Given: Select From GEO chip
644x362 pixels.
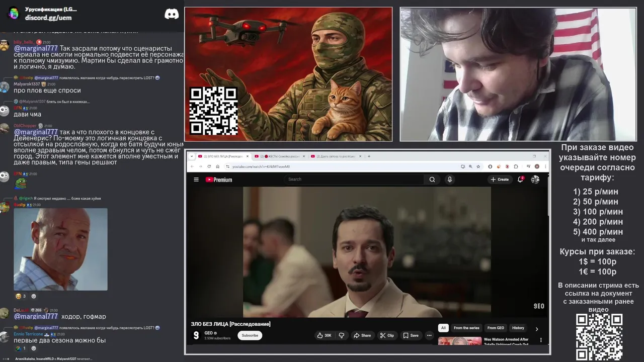Looking at the screenshot, I should (x=496, y=328).
